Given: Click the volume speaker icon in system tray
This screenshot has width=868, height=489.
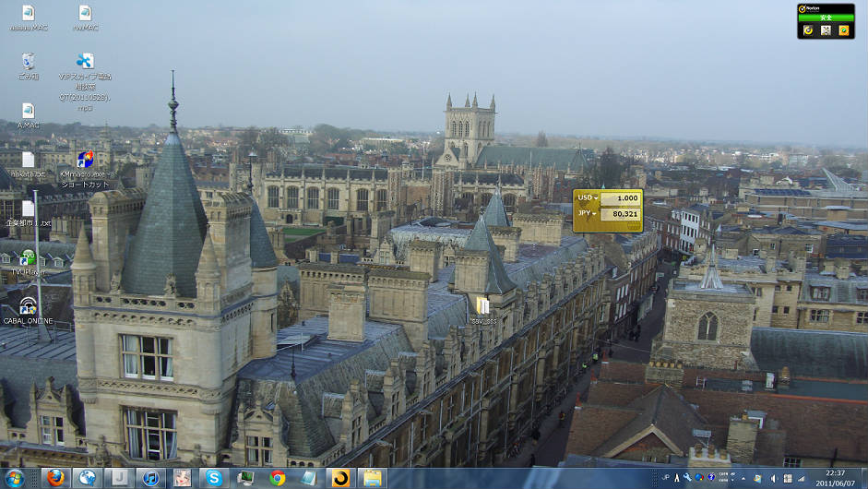Looking at the screenshot, I should tap(773, 478).
